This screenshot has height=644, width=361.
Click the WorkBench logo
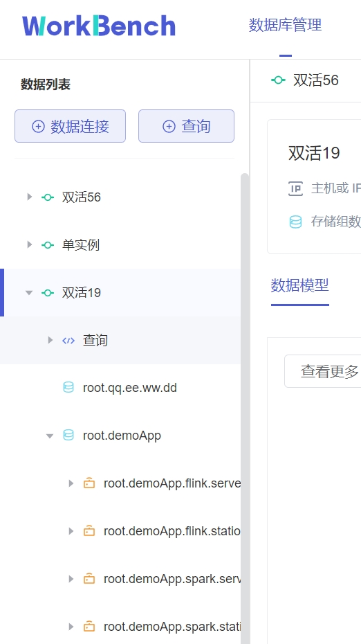(99, 26)
